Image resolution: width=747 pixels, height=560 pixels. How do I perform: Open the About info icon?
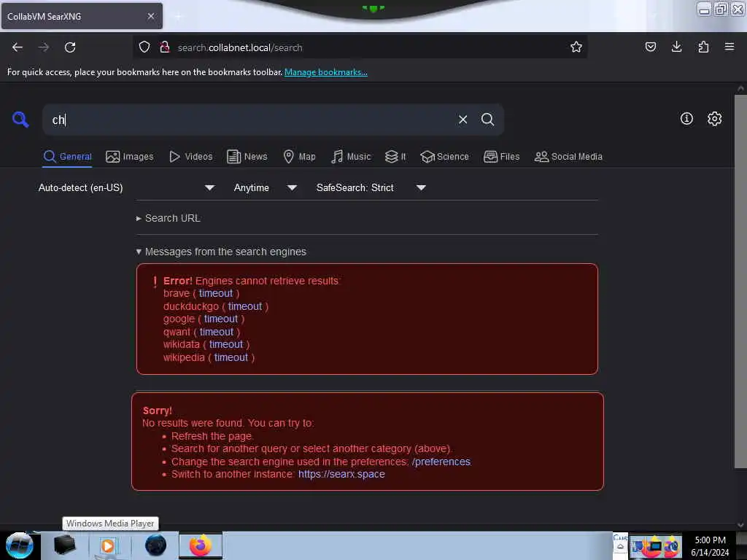coord(686,119)
